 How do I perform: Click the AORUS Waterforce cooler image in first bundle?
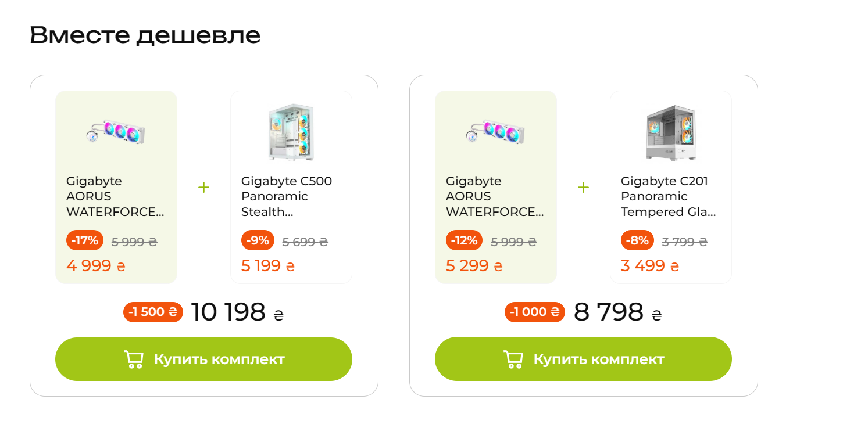point(116,131)
